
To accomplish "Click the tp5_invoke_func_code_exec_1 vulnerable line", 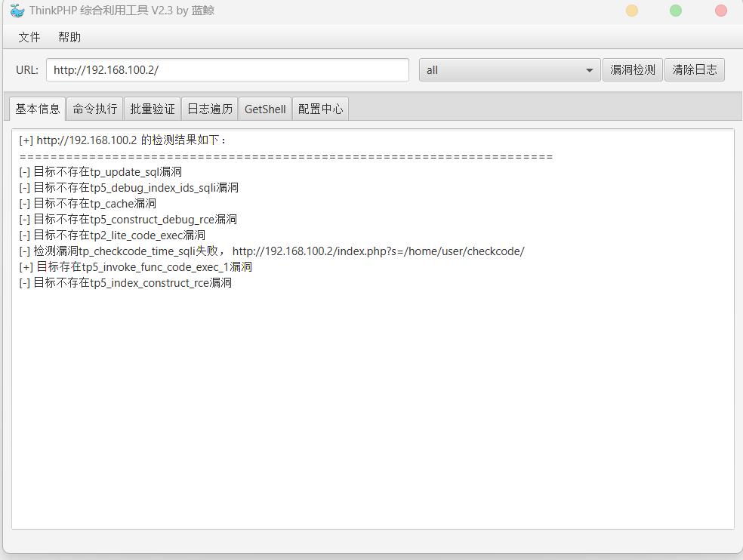I will pos(135,267).
